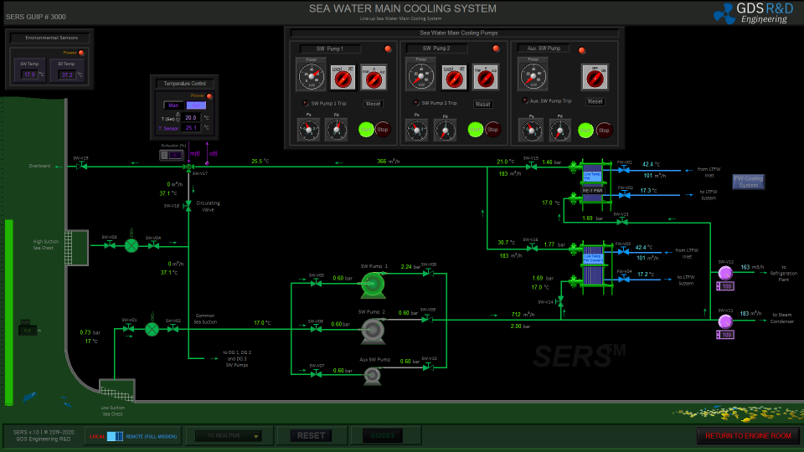Stop SW Pump 1

(x=383, y=130)
